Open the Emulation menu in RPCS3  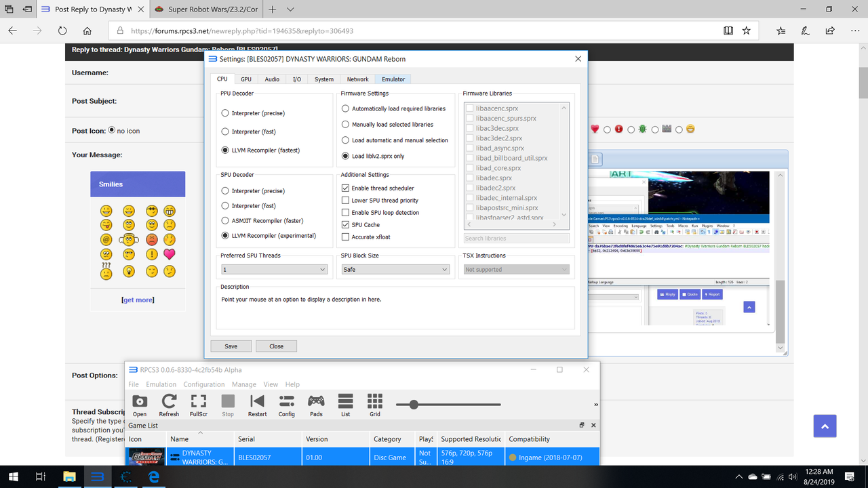tap(161, 384)
